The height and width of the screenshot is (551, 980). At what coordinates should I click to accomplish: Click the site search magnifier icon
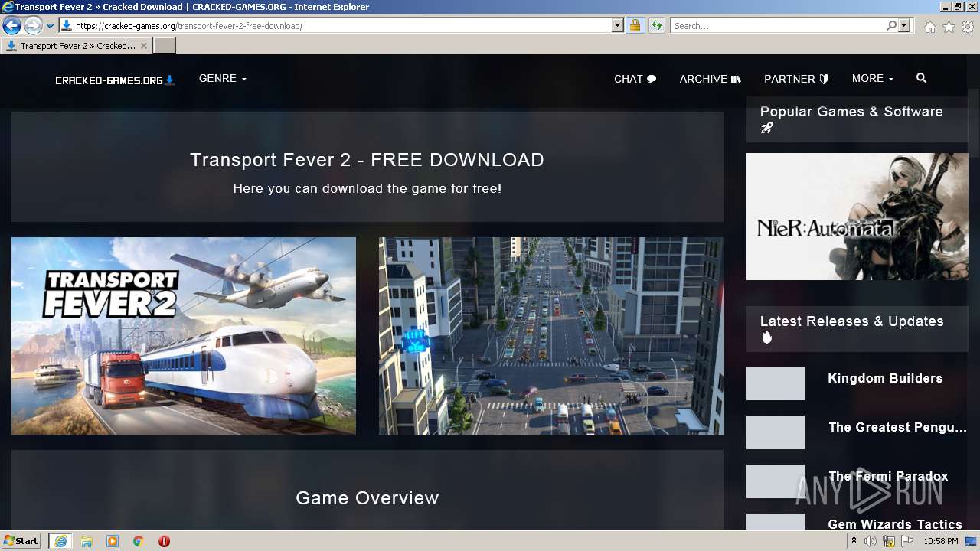point(921,78)
